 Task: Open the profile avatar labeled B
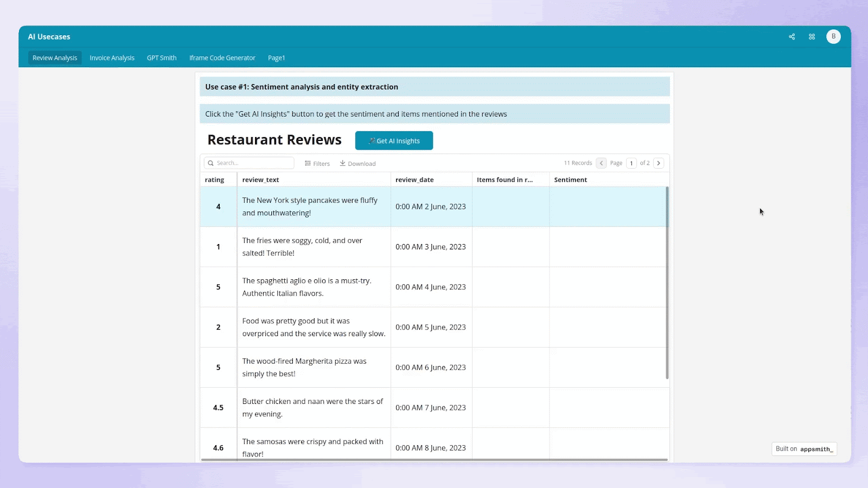point(833,36)
